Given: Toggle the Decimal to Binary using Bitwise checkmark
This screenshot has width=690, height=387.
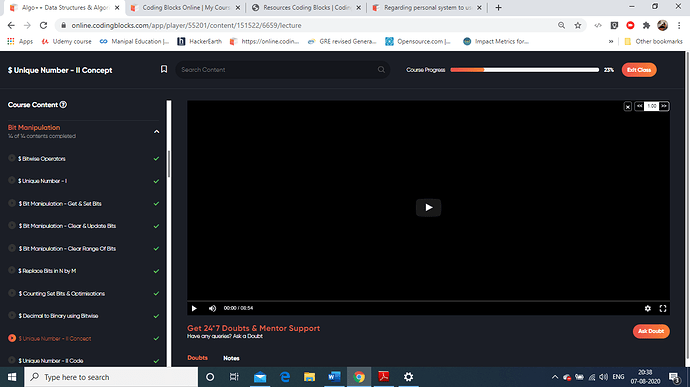Looking at the screenshot, I should pos(156,316).
